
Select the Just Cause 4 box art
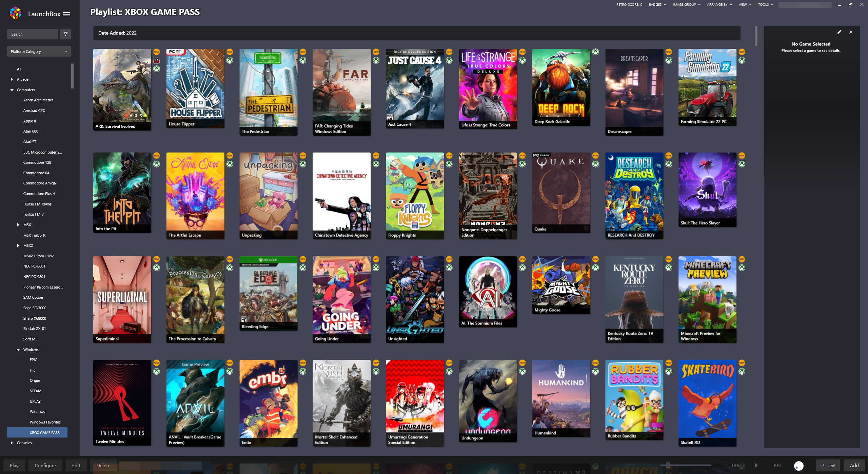[x=415, y=88]
